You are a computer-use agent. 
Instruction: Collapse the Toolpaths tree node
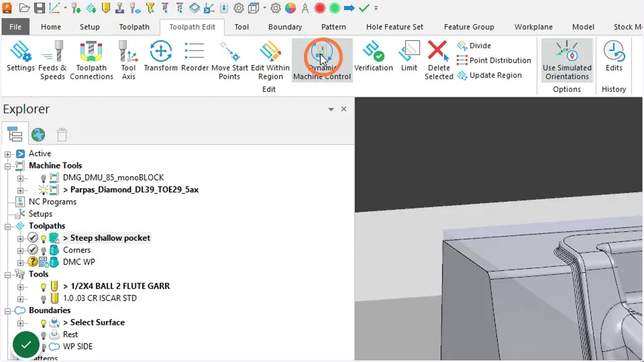(8, 226)
